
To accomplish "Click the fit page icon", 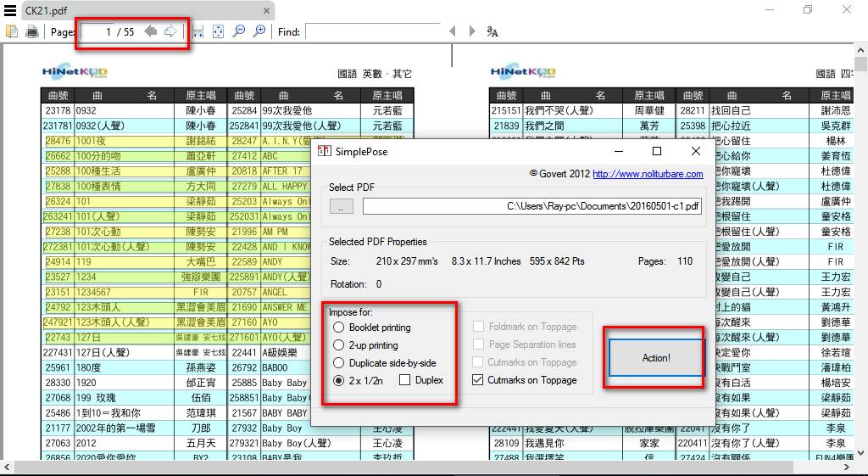I will 218,31.
